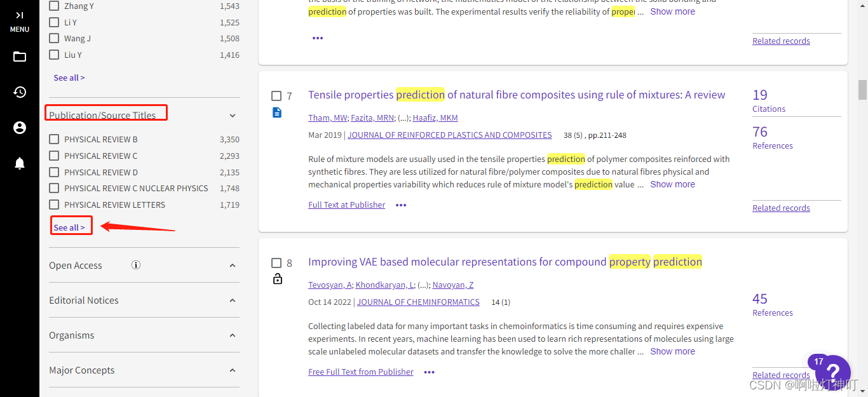Image resolution: width=868 pixels, height=397 pixels.
Task: Open notifications bell icon
Action: (20, 164)
